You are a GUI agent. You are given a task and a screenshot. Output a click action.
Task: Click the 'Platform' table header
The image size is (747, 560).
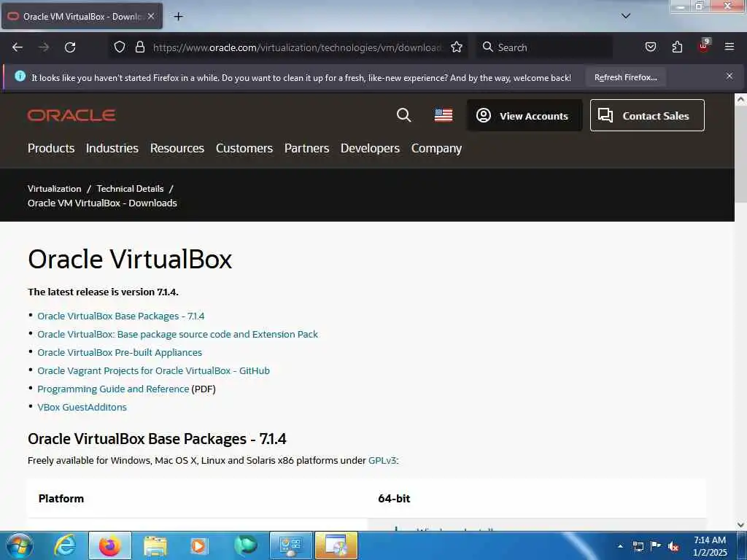(61, 499)
